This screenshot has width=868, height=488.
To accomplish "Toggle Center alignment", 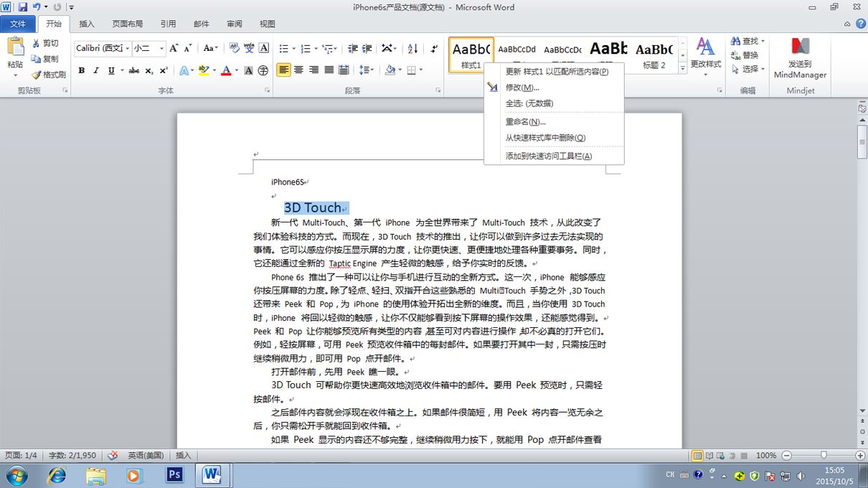I will coord(298,70).
